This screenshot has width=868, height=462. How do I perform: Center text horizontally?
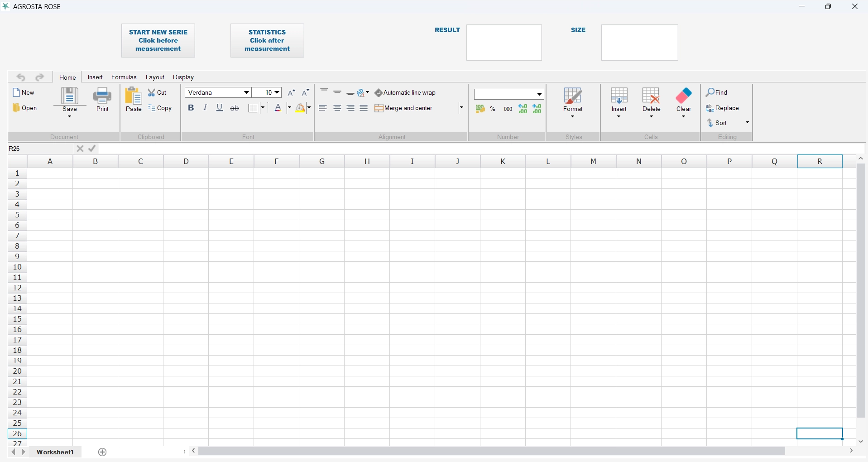tap(337, 108)
